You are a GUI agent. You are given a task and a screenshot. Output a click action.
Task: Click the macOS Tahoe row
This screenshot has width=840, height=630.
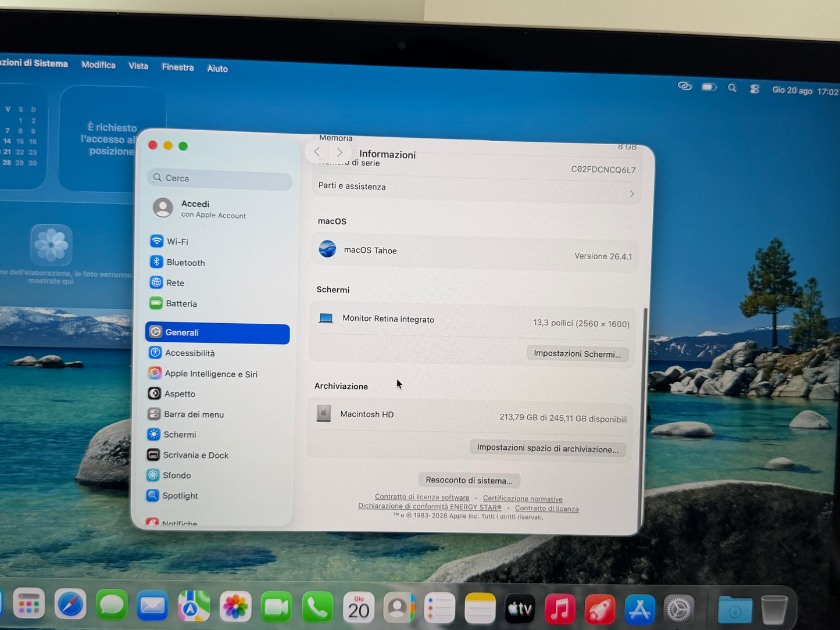475,253
